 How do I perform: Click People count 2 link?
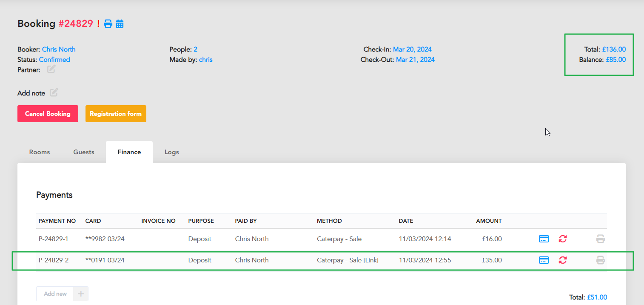(196, 49)
